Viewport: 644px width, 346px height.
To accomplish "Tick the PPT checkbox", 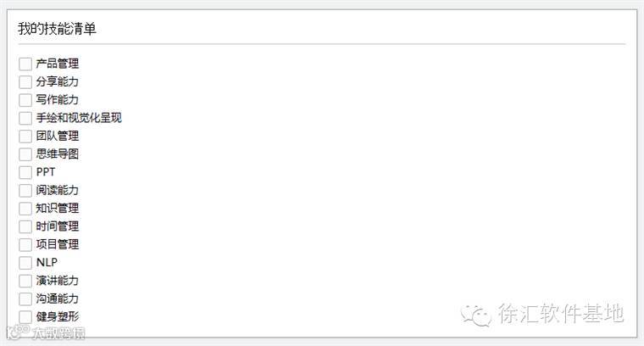I will (x=25, y=172).
